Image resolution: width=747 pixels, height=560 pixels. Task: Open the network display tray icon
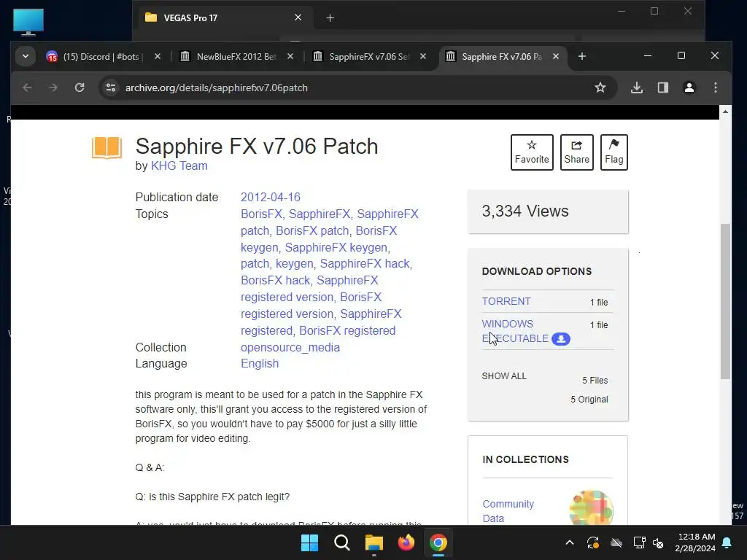[x=639, y=542]
